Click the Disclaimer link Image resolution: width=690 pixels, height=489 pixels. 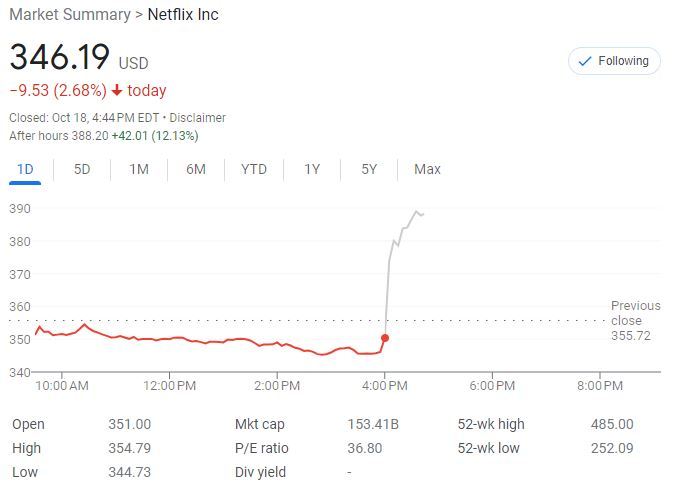click(x=200, y=118)
